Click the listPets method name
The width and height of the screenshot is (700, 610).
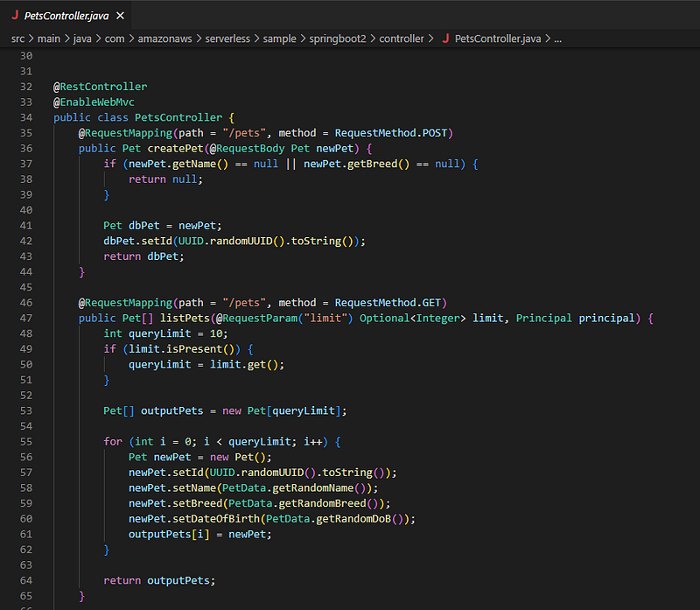click(x=186, y=318)
